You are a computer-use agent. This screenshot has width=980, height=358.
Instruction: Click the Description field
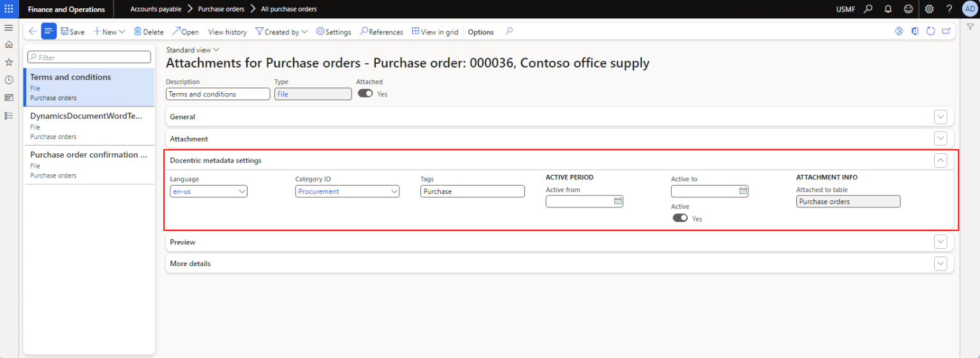coord(218,94)
